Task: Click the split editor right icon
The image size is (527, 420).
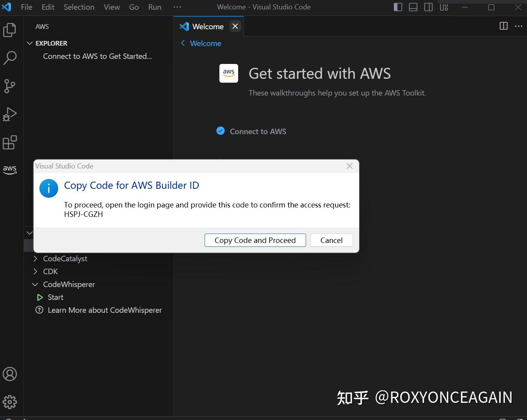Action: pos(504,26)
